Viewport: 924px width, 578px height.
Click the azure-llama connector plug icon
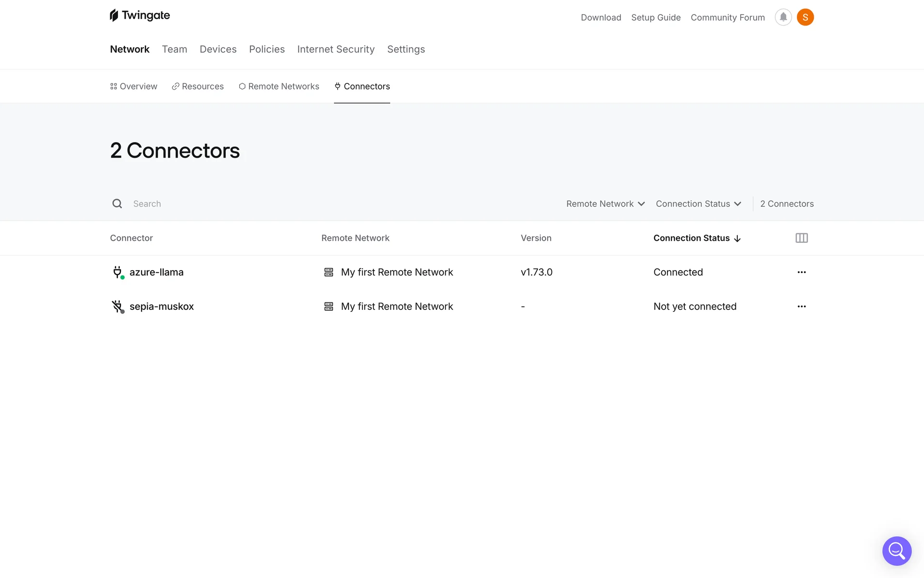[117, 272]
